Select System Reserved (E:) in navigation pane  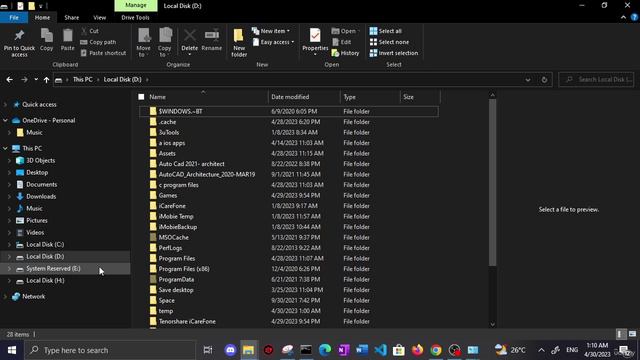65,269
